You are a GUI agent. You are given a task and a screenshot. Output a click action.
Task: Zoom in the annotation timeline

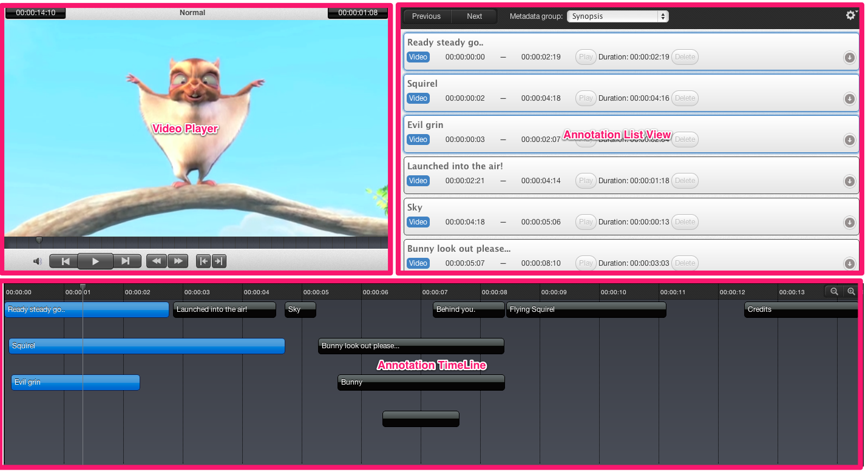851,292
